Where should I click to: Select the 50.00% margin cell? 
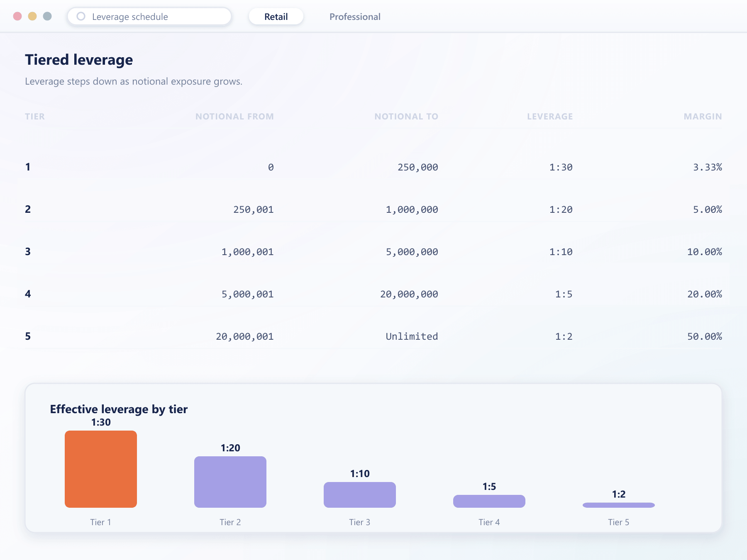[705, 336]
